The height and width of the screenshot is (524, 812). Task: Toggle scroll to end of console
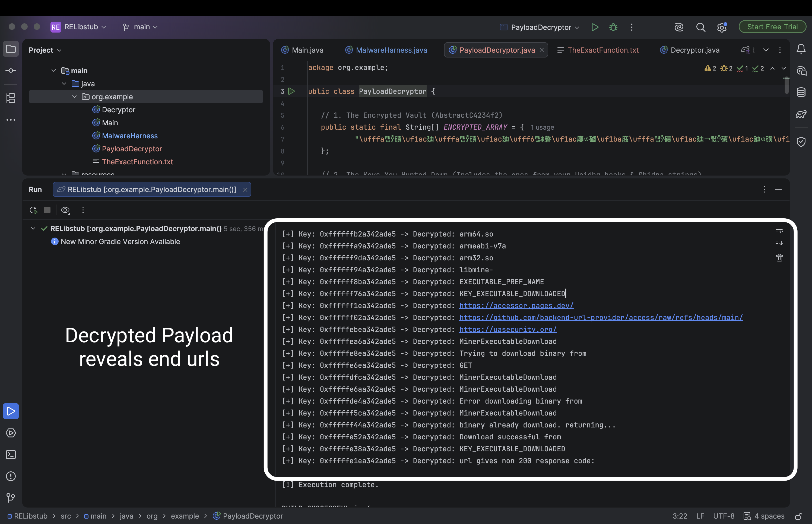coord(779,244)
